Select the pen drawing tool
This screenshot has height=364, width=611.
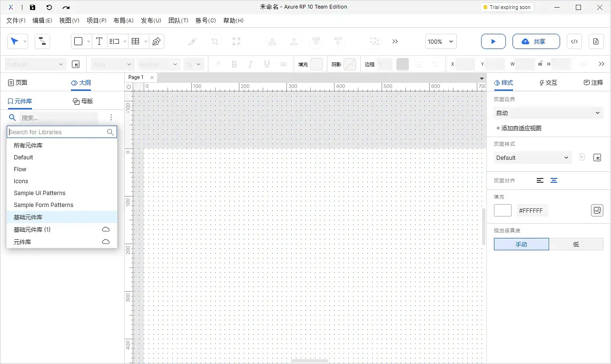click(156, 41)
